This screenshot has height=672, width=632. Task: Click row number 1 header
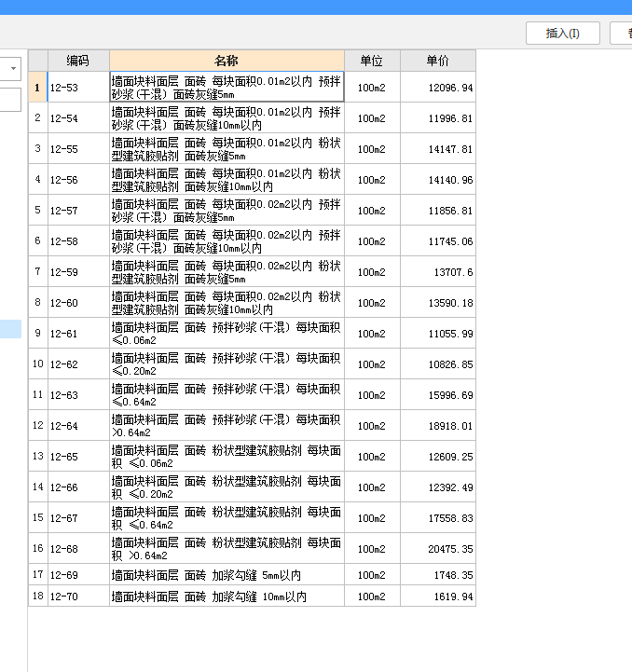click(x=37, y=87)
